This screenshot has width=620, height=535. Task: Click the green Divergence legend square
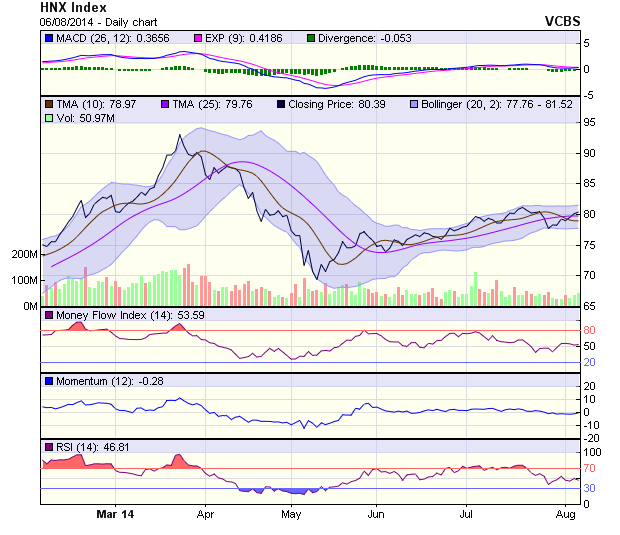[310, 38]
